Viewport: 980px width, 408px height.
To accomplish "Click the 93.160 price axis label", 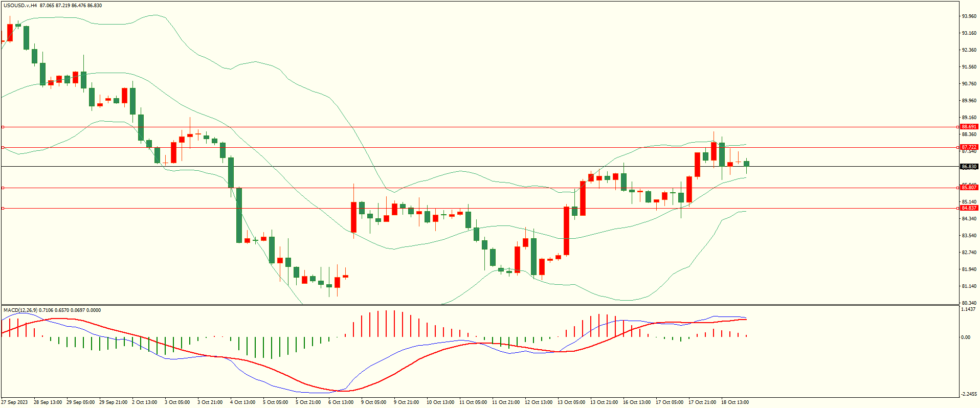I will tap(969, 33).
